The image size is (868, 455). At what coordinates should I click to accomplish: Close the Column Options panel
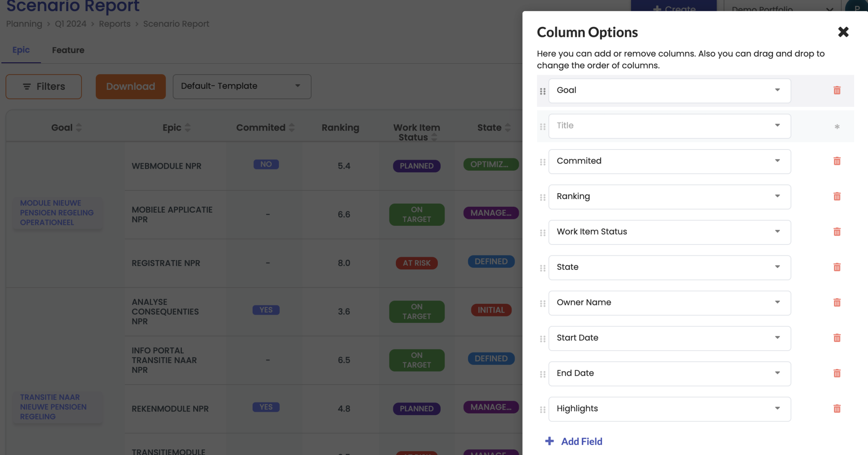[843, 32]
